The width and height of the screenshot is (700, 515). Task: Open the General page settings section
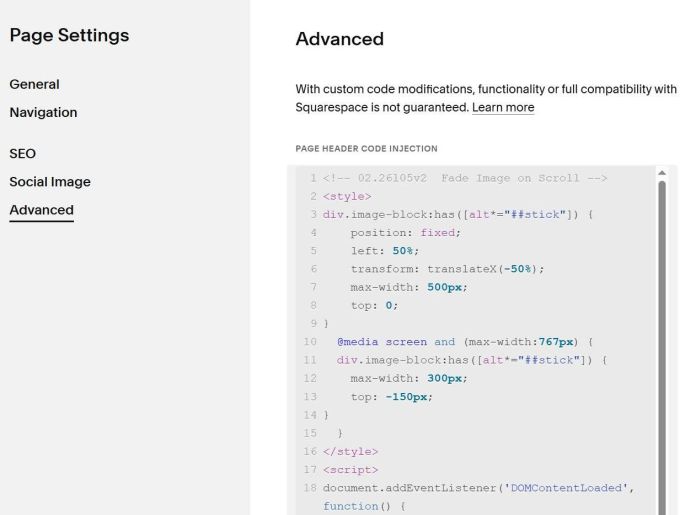(x=34, y=85)
